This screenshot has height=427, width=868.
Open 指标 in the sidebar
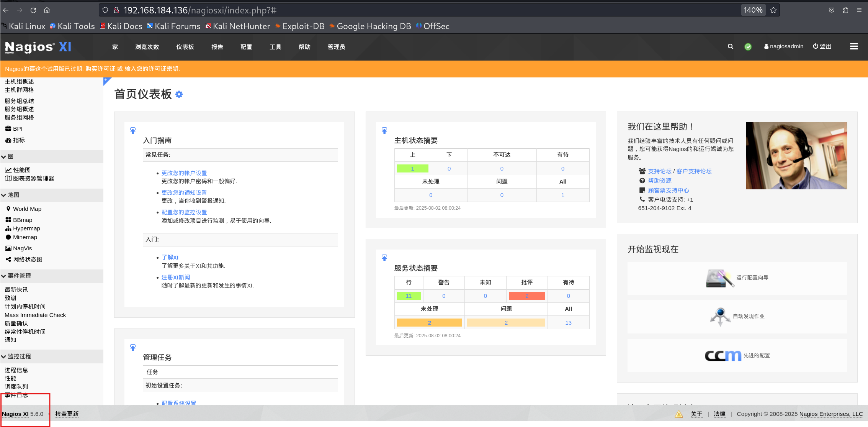coord(15,140)
